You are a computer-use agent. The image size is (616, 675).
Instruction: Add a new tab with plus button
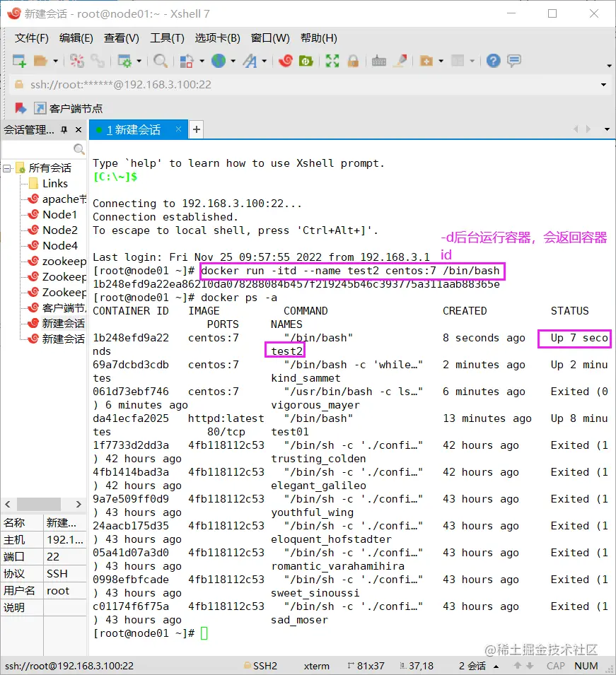(197, 129)
